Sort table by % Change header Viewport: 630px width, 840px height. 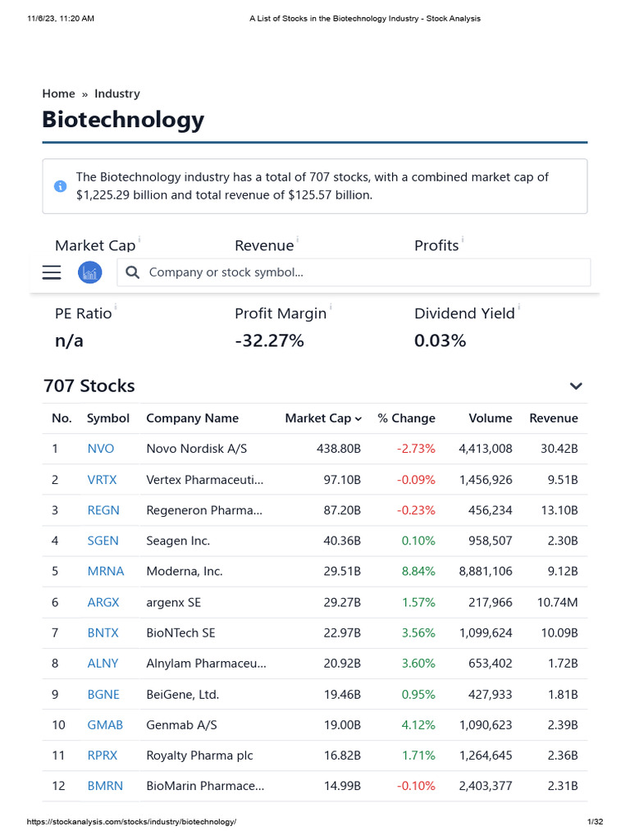406,418
